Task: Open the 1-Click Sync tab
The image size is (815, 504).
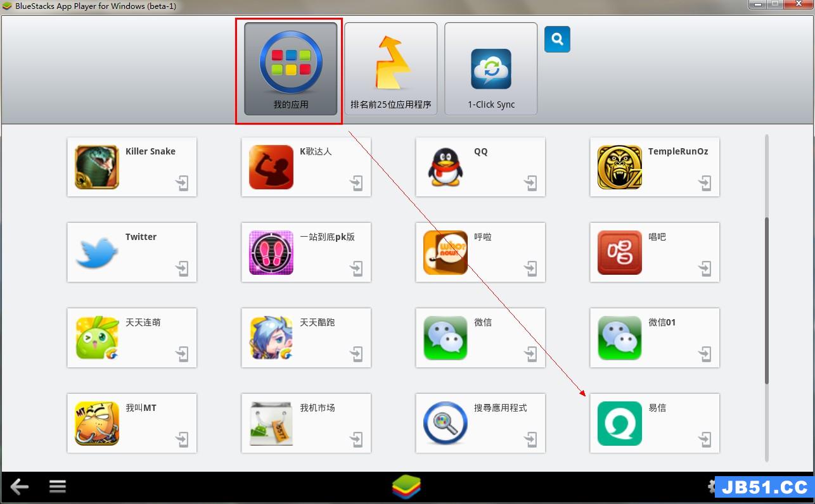Action: click(491, 69)
